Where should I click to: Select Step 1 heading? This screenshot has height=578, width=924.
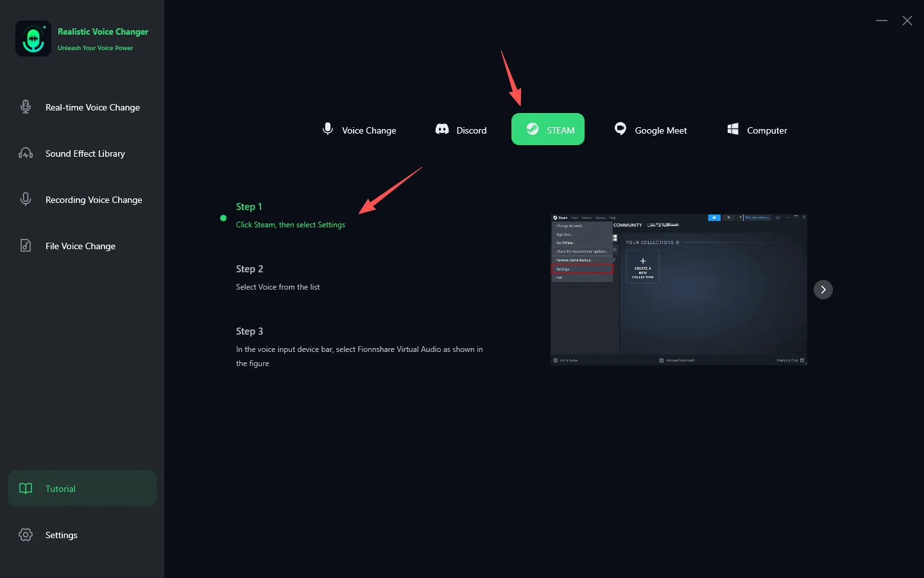tap(249, 207)
